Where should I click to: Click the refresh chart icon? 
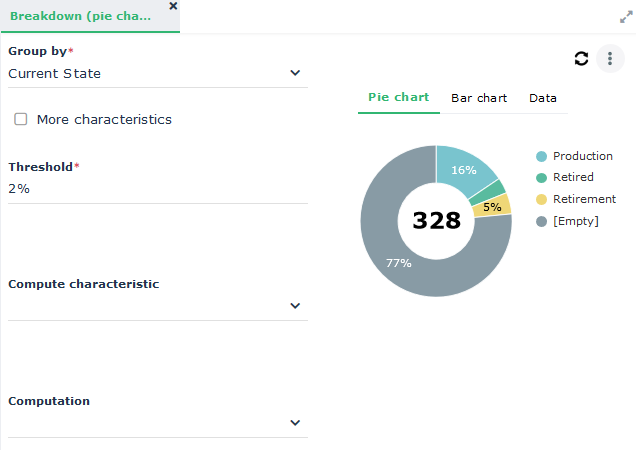[581, 58]
